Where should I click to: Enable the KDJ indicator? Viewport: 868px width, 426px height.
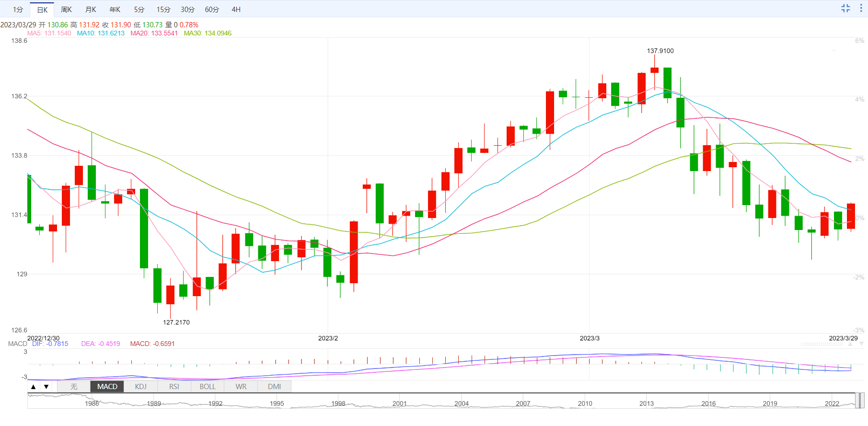pos(140,387)
